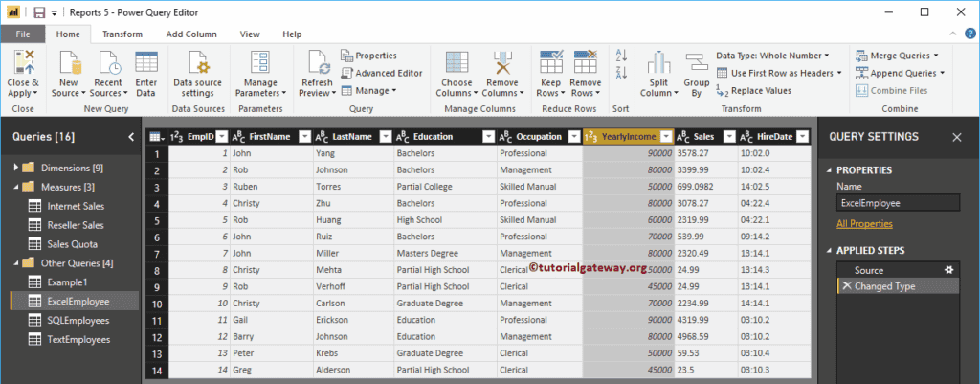Collapse the Properties section

pos(829,170)
